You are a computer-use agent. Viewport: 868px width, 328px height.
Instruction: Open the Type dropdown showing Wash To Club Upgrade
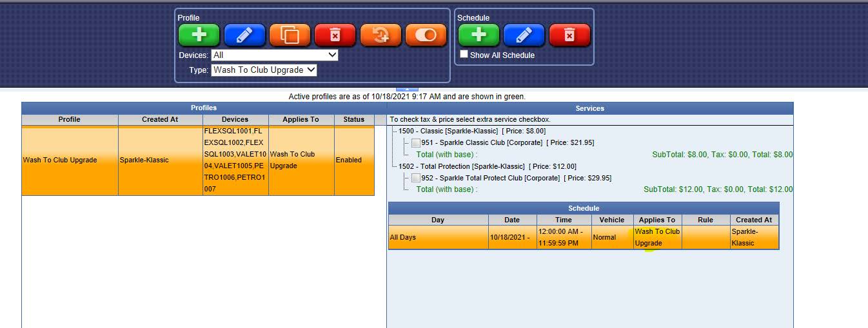(x=264, y=70)
